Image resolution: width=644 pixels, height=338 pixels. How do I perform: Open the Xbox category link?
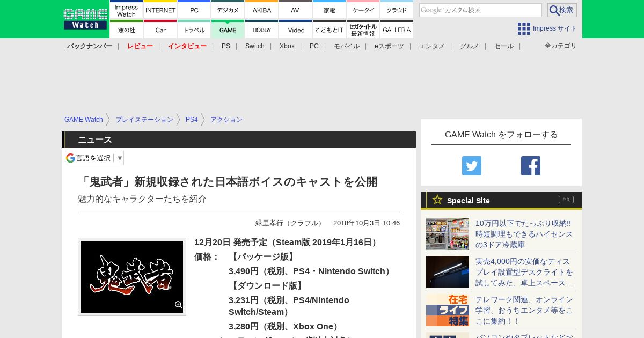click(x=287, y=46)
